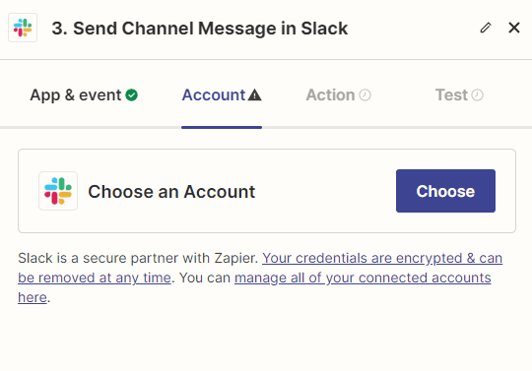Rename the step using the pencil icon
The width and height of the screenshot is (532, 371).
[x=486, y=27]
